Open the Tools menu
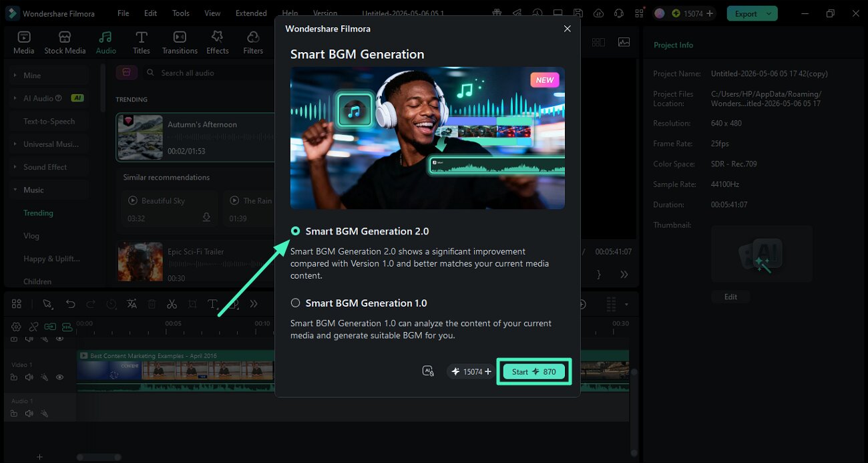The width and height of the screenshot is (868, 463). (x=181, y=13)
